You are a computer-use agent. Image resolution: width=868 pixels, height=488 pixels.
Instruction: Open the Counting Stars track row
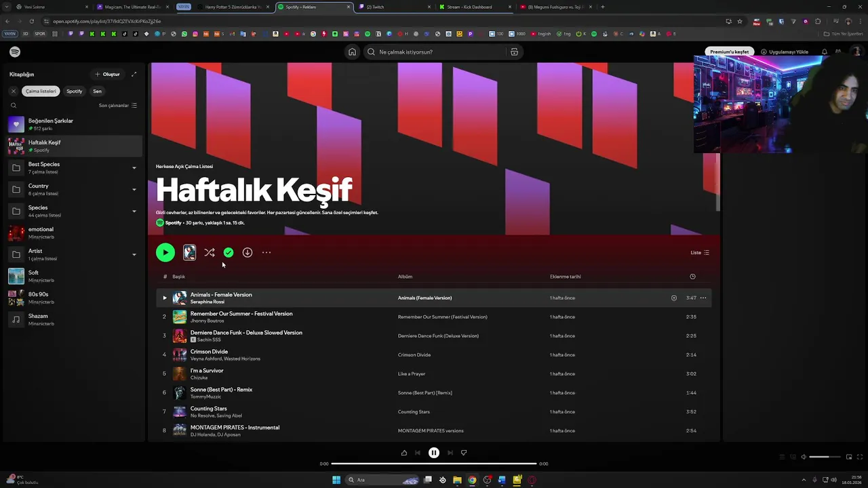pyautogui.click(x=434, y=411)
